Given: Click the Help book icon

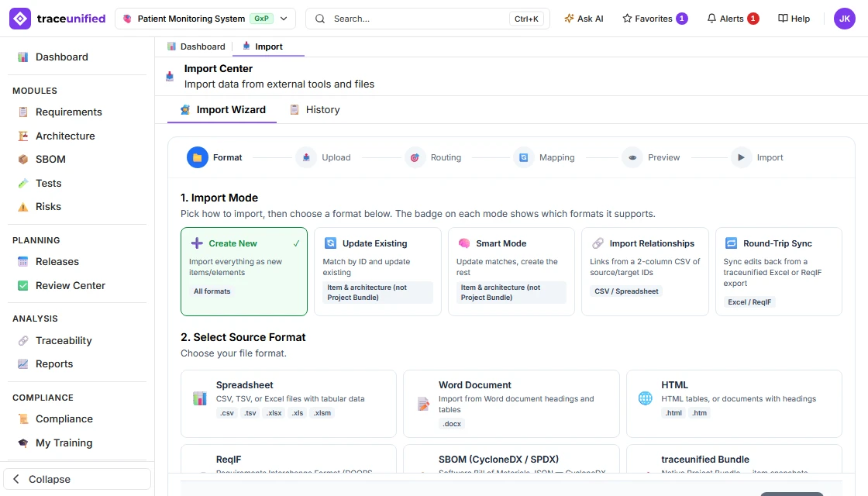Looking at the screenshot, I should 783,19.
